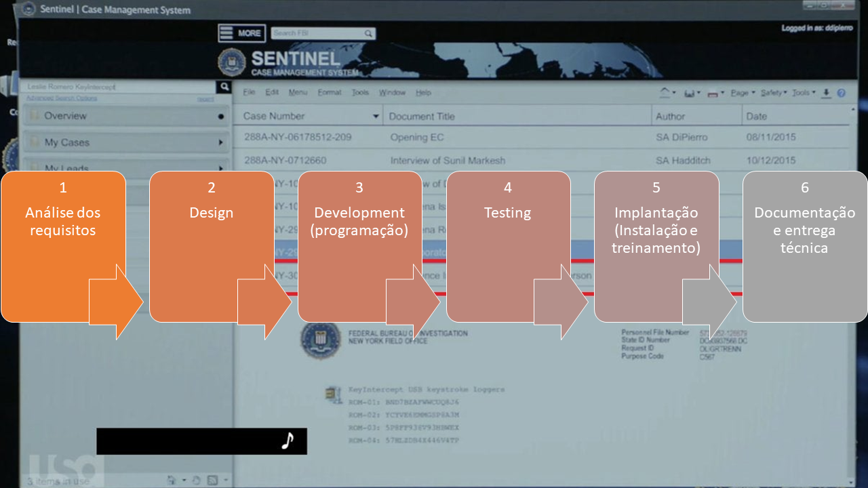Open the Tools dropdown at right toolbar
Viewport: 868px width, 488px height.
[x=804, y=93]
